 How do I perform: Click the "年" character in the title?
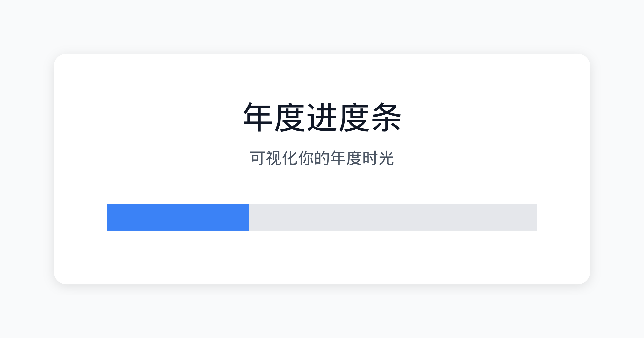[258, 117]
